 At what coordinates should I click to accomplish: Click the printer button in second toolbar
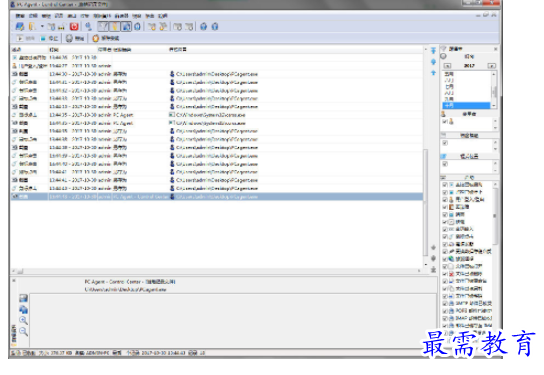(x=75, y=38)
